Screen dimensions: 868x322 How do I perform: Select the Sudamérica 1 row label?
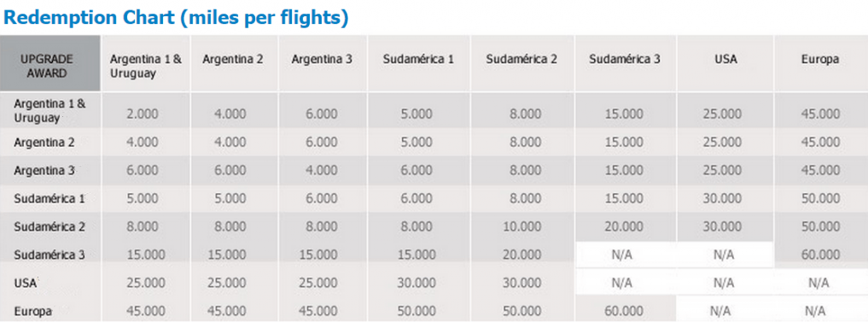click(x=50, y=198)
